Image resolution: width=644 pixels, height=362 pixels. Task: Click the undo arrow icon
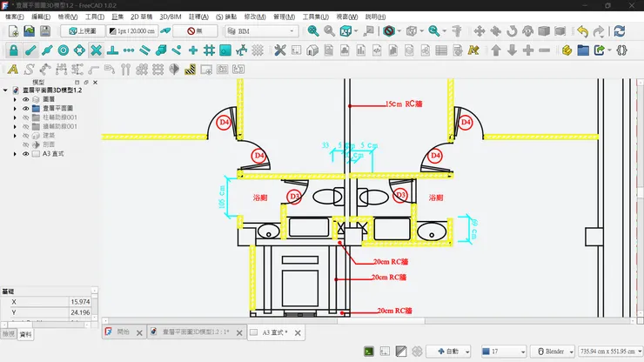583,30
